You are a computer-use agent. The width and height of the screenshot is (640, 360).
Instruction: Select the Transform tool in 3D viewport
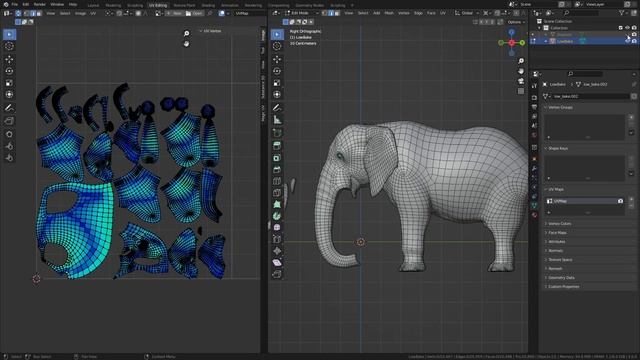pyautogui.click(x=277, y=95)
